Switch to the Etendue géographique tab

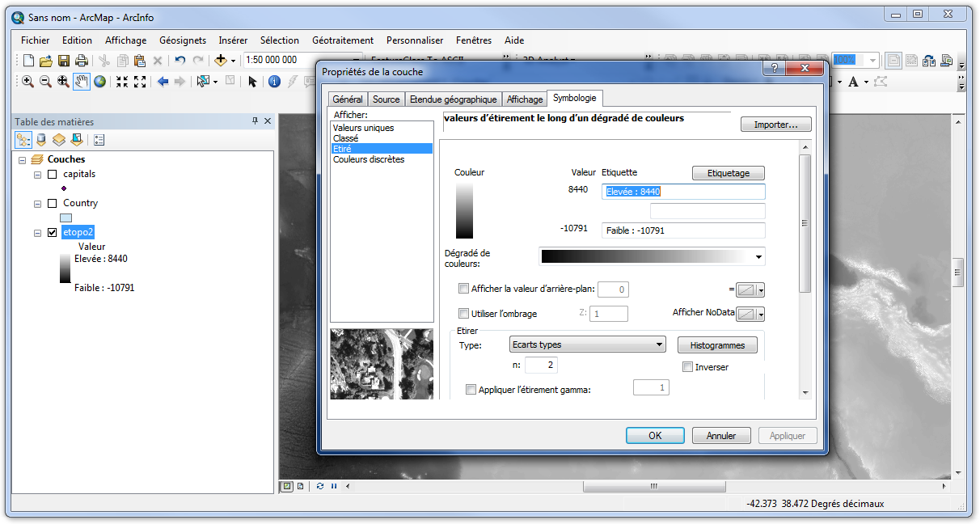[453, 99]
